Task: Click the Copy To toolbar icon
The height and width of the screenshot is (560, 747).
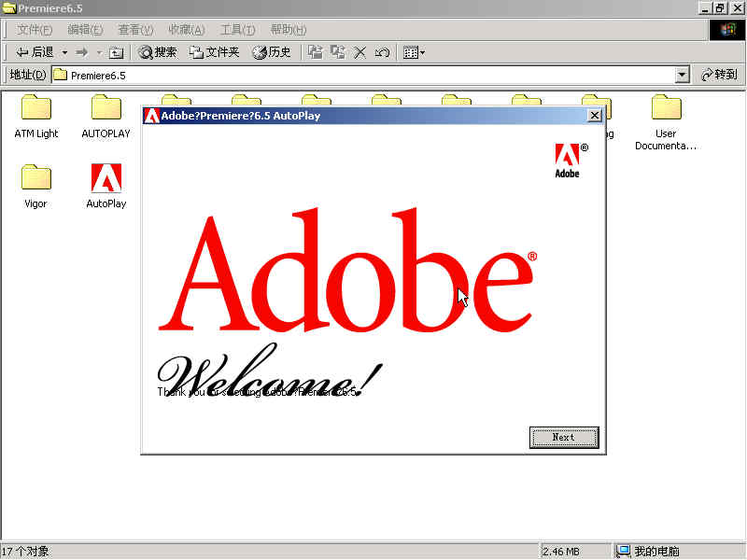Action: pos(338,52)
